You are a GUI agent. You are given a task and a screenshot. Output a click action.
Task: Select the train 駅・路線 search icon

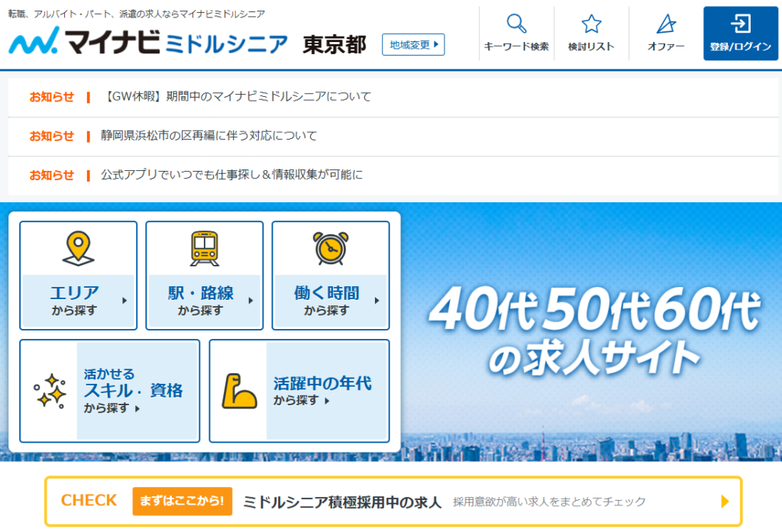click(205, 248)
